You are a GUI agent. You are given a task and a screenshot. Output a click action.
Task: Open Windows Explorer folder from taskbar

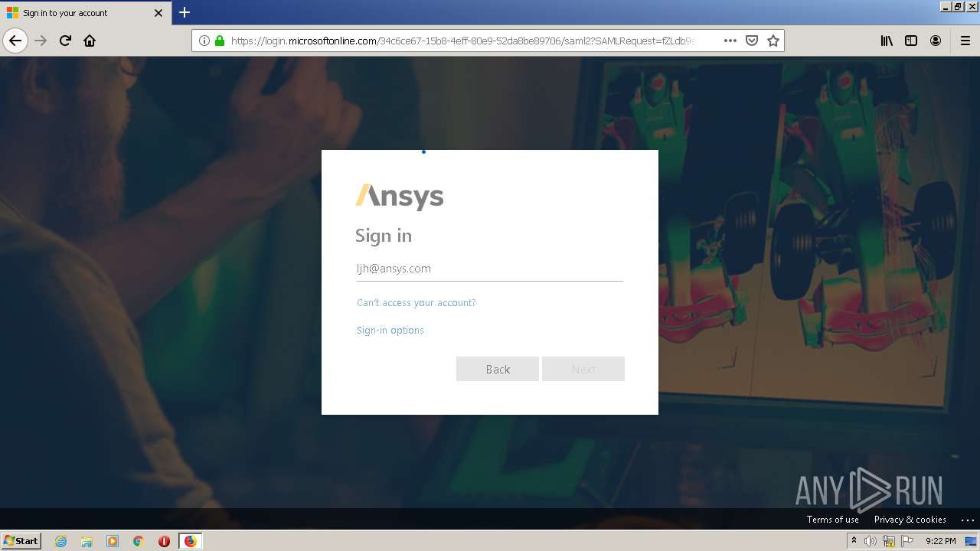pos(87,541)
